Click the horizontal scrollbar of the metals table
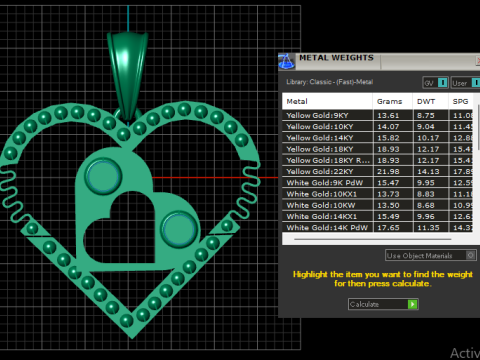This screenshot has height=360, width=480. (x=373, y=239)
